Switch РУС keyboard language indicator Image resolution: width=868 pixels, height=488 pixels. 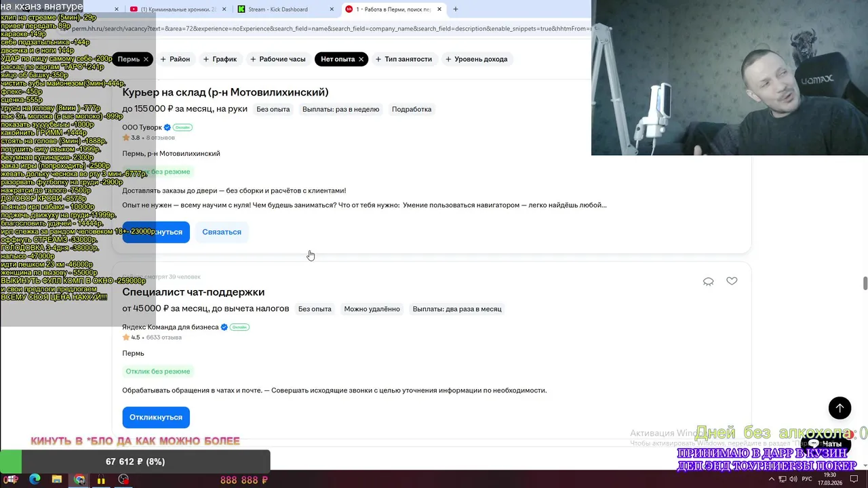[807, 479]
